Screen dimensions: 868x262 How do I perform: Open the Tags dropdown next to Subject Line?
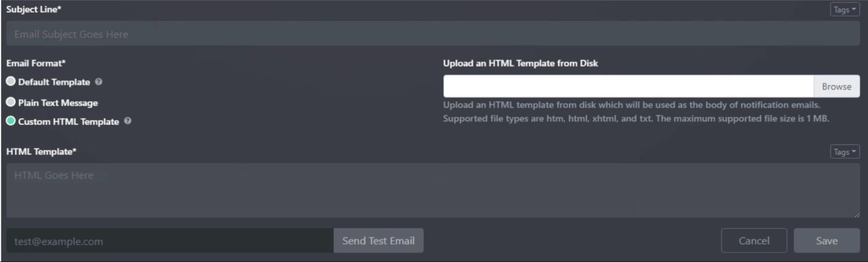844,9
